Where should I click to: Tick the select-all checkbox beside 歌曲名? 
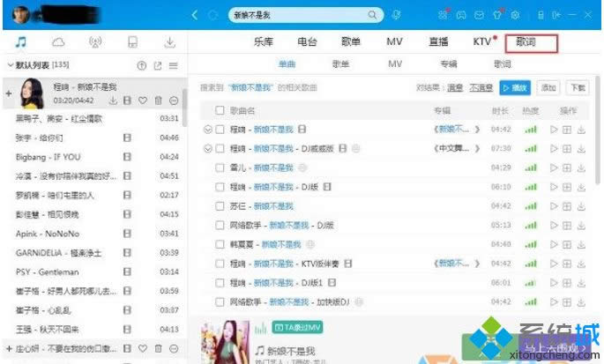pyautogui.click(x=220, y=110)
